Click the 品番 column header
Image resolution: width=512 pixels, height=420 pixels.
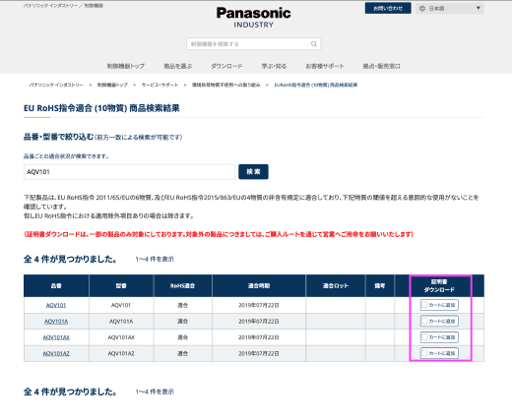[x=56, y=286]
